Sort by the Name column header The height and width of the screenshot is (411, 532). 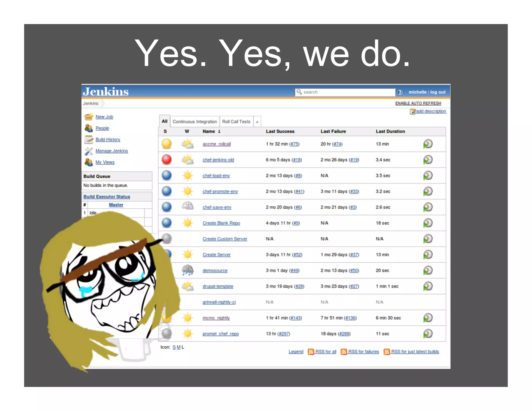point(211,131)
